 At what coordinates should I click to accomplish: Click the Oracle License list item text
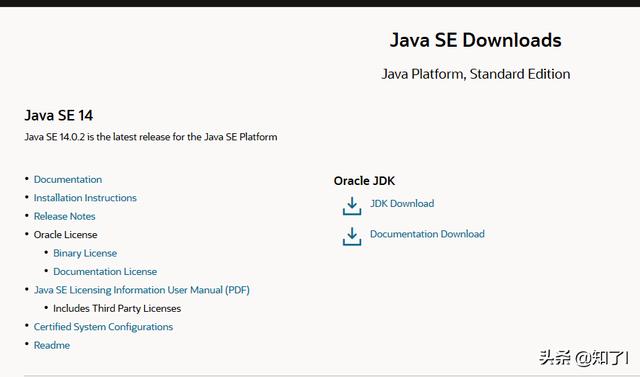pyautogui.click(x=66, y=235)
